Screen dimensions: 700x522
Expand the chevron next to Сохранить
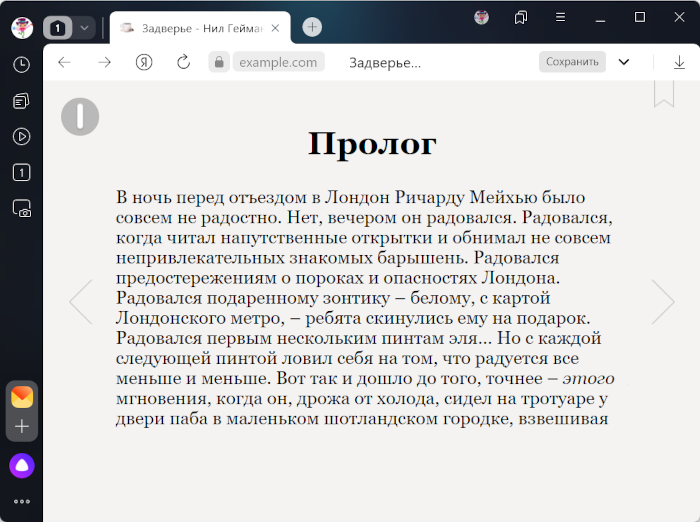click(x=624, y=62)
